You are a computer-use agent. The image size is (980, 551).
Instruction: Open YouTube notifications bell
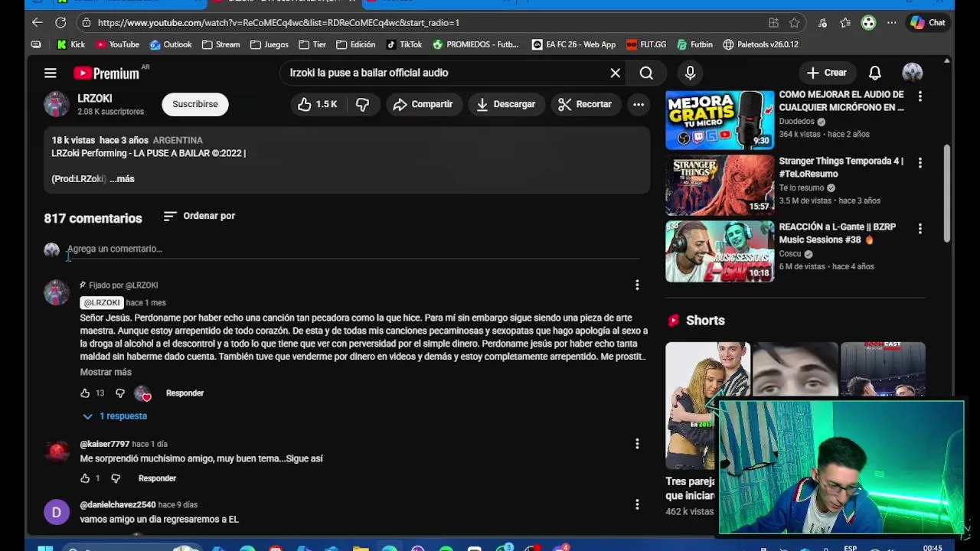[x=874, y=73]
